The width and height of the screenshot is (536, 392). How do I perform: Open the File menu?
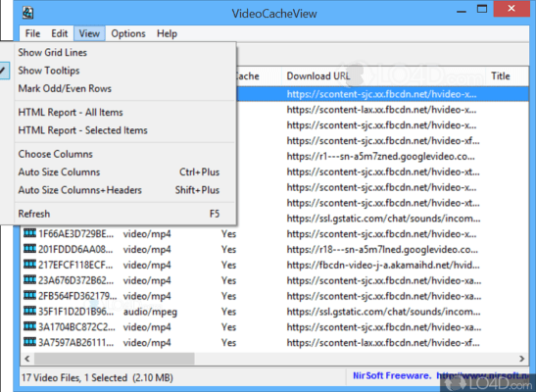click(x=32, y=33)
